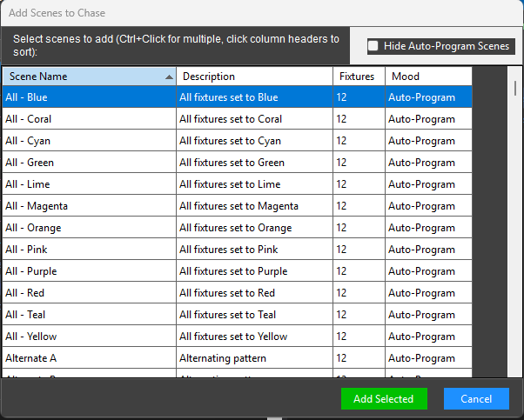The height and width of the screenshot is (420, 524).
Task: Pick the All - Lime scene
Action: point(87,184)
